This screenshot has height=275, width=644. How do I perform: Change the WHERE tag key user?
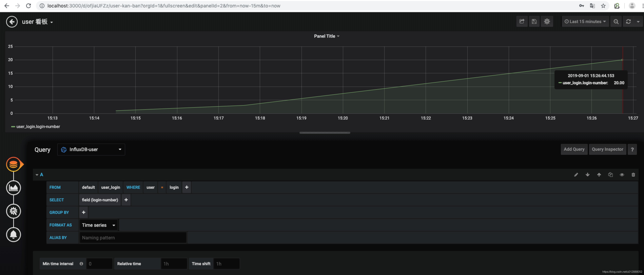(151, 187)
